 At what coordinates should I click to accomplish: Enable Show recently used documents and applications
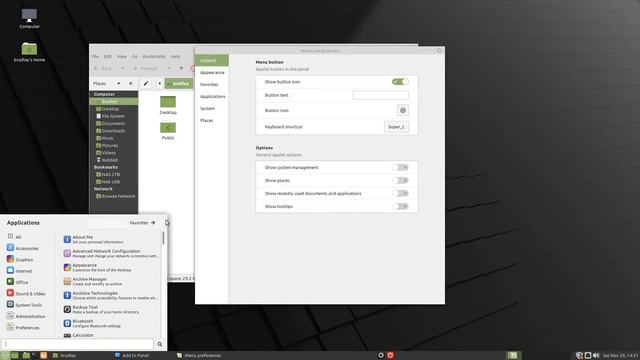400,193
